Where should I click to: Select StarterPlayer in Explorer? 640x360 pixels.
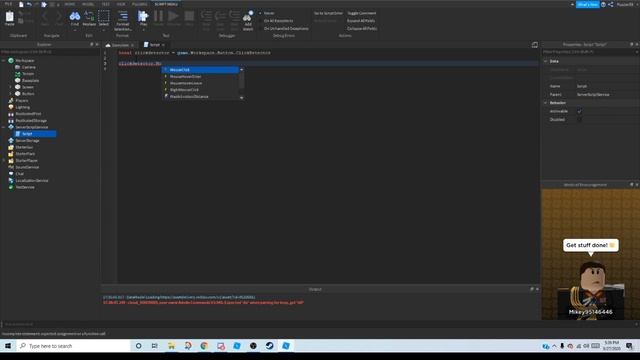[x=23, y=160]
